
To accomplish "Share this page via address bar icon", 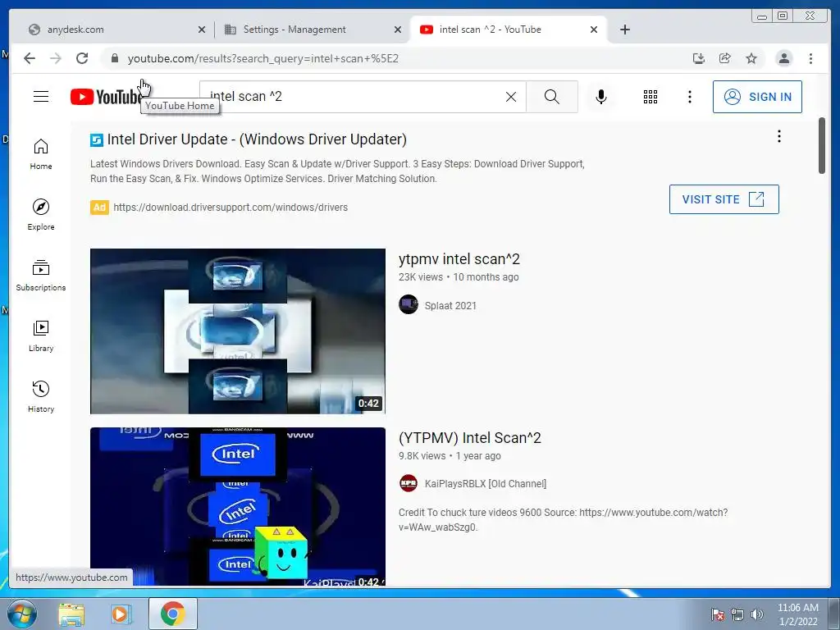I will 725,58.
